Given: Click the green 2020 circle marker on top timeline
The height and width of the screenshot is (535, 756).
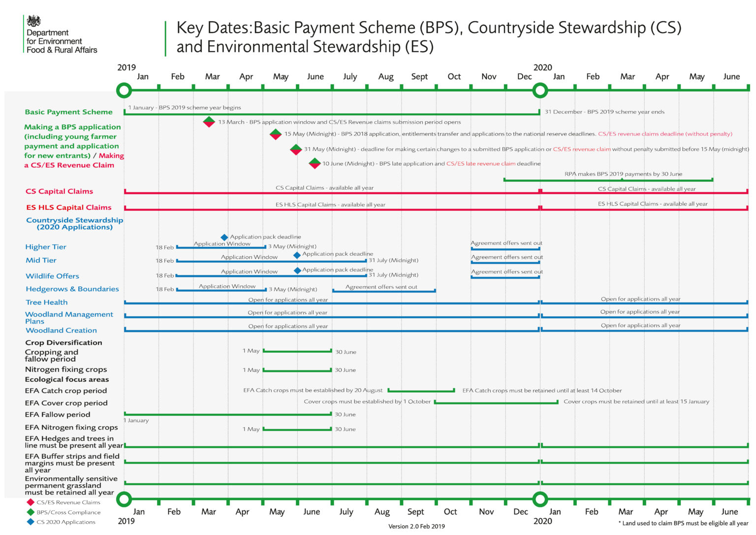Looking at the screenshot, I should coord(540,90).
